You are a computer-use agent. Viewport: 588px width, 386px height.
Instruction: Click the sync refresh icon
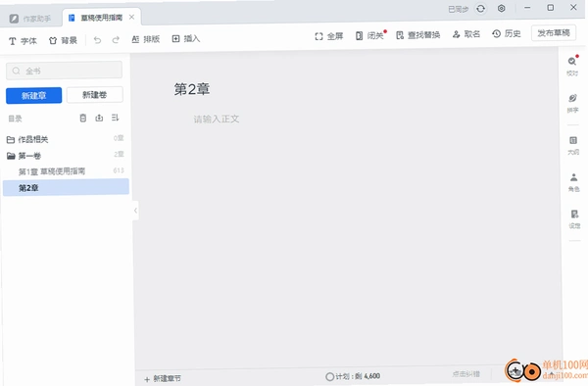481,8
